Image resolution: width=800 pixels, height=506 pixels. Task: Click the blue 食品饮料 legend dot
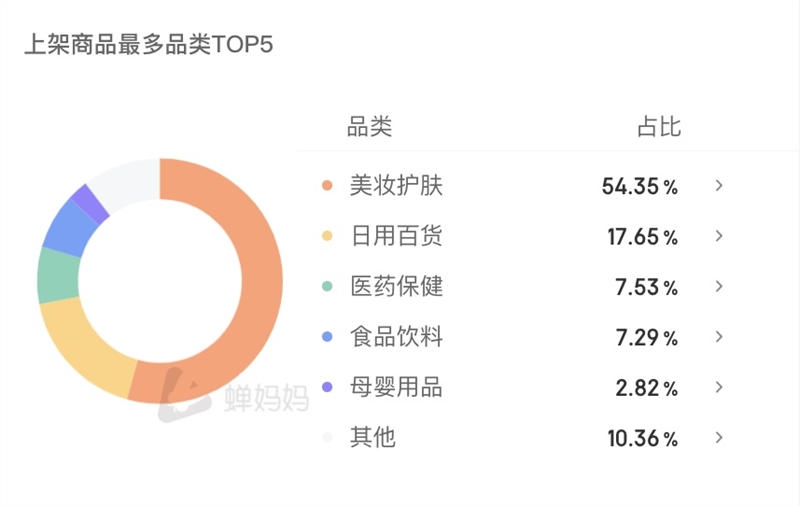(327, 337)
